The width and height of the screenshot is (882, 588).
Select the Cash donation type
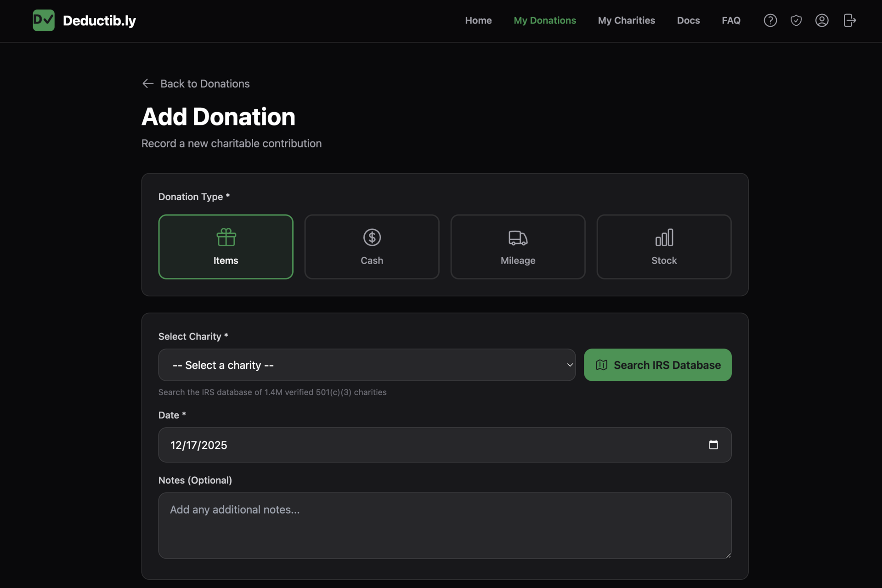pos(372,247)
